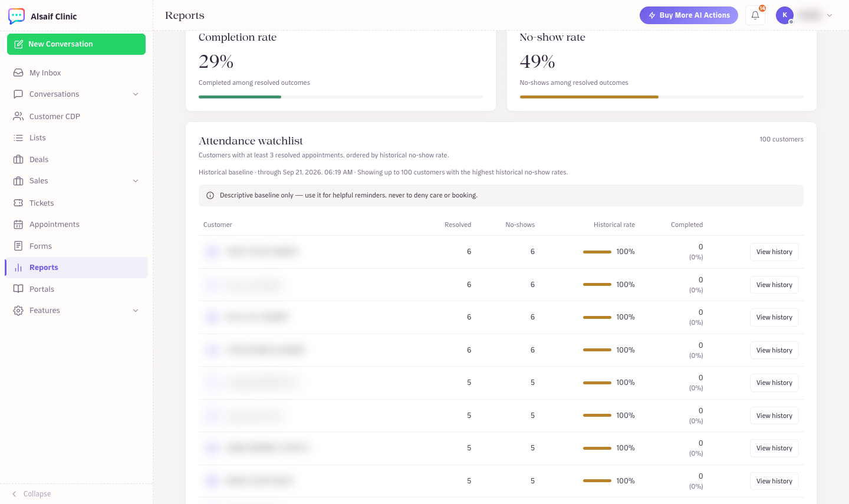Open the user account dropdown arrow
The width and height of the screenshot is (849, 504).
tap(830, 15)
